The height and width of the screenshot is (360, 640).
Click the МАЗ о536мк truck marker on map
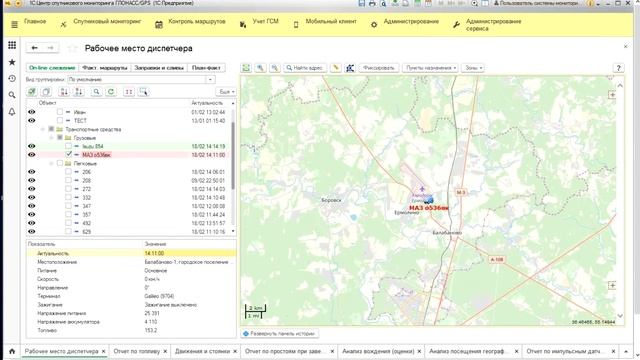click(x=428, y=200)
